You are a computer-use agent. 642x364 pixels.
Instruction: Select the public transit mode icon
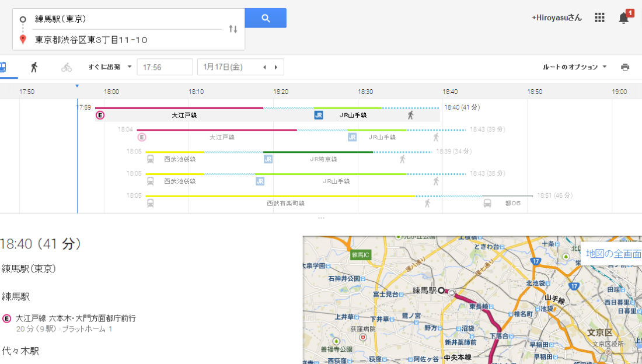[2, 67]
